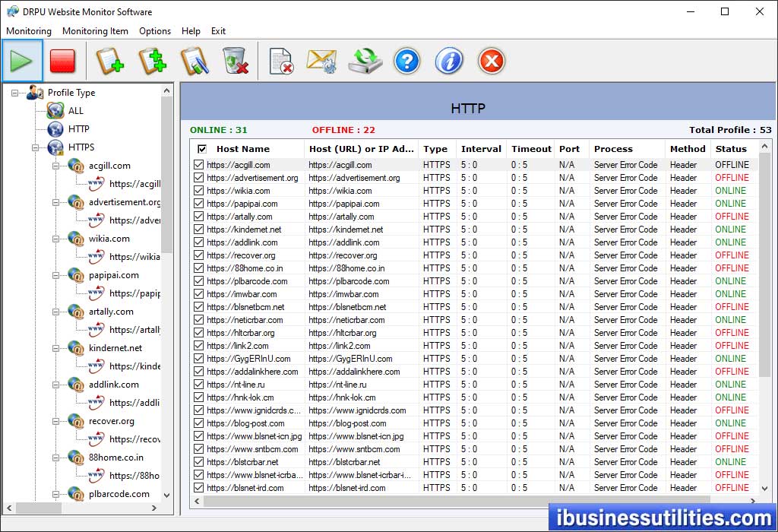Image resolution: width=778 pixels, height=532 pixels.
Task: Click the add single profile clipboard icon
Action: pos(109,61)
